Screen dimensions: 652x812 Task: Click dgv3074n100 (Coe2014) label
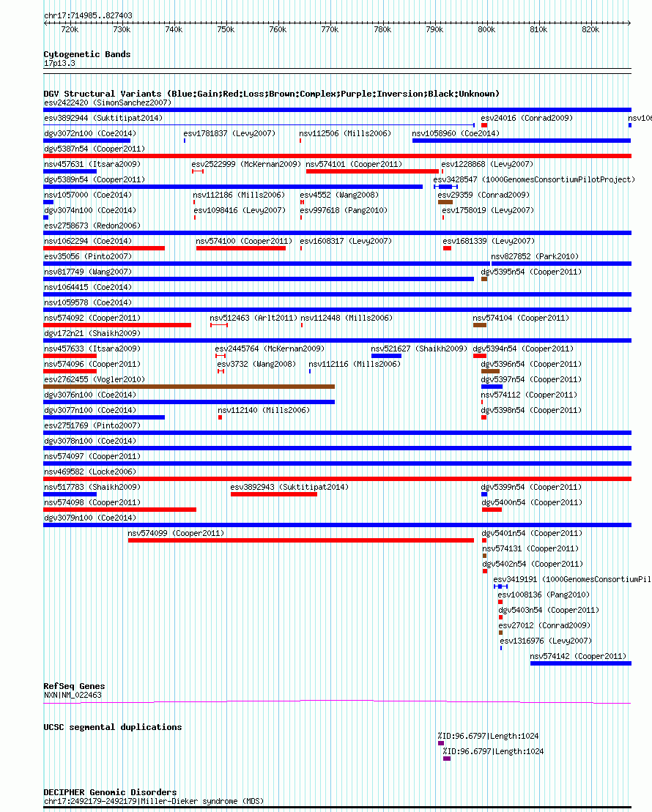88,210
